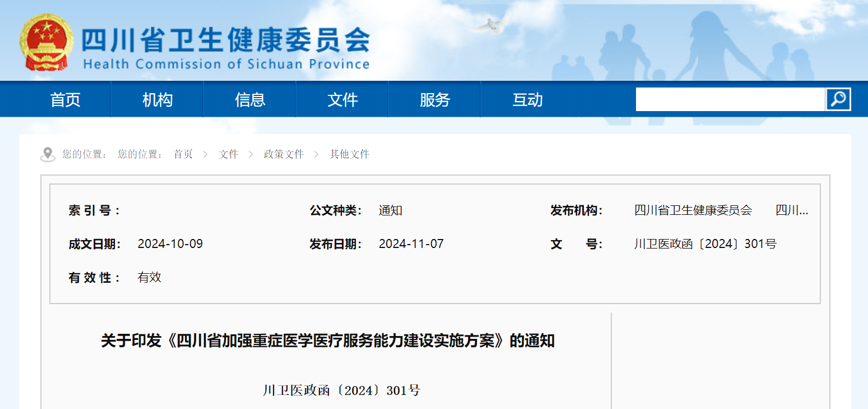Click the 四川省卫生健康委员会 site title

[226, 40]
